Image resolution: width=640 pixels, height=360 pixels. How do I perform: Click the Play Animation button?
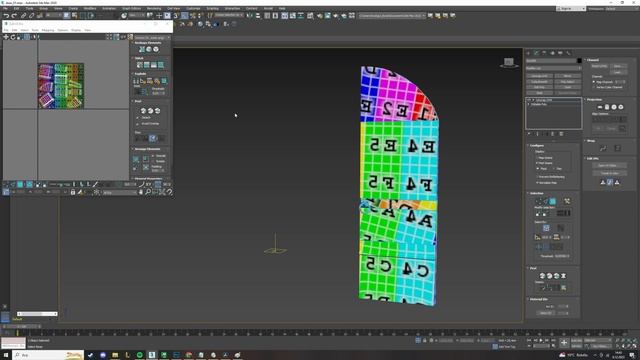tap(541, 340)
